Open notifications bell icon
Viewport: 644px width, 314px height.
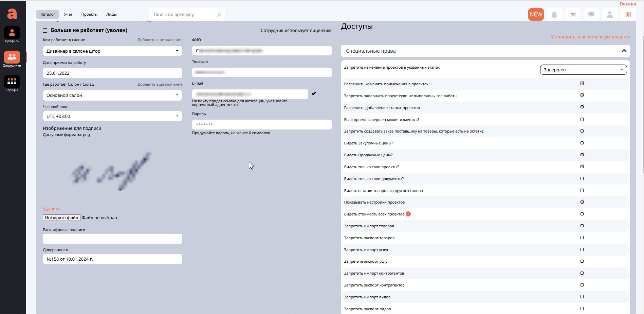click(x=554, y=15)
